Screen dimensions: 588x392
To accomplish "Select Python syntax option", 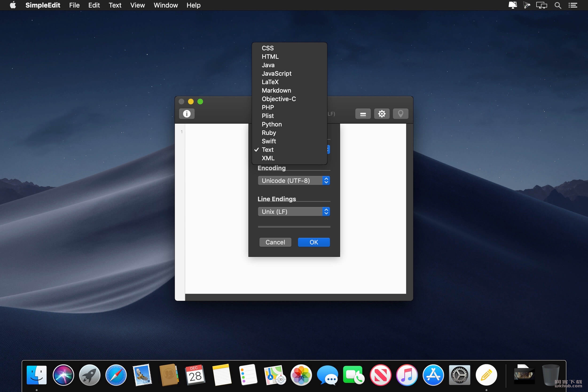I will [x=290, y=124].
